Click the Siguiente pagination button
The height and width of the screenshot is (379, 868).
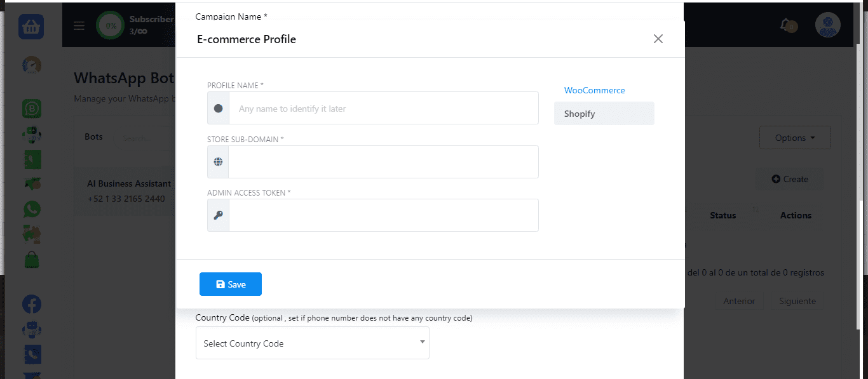tap(797, 301)
